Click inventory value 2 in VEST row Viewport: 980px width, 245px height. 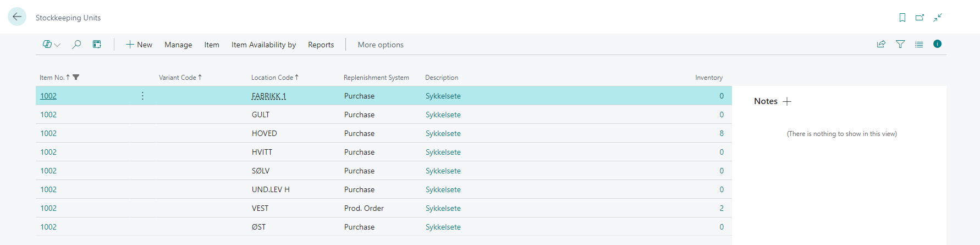(722, 208)
